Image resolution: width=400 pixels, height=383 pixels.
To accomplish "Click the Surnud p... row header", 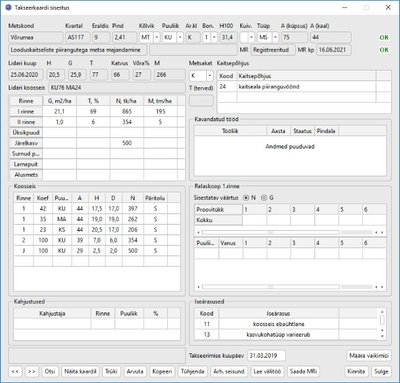I will (26, 154).
